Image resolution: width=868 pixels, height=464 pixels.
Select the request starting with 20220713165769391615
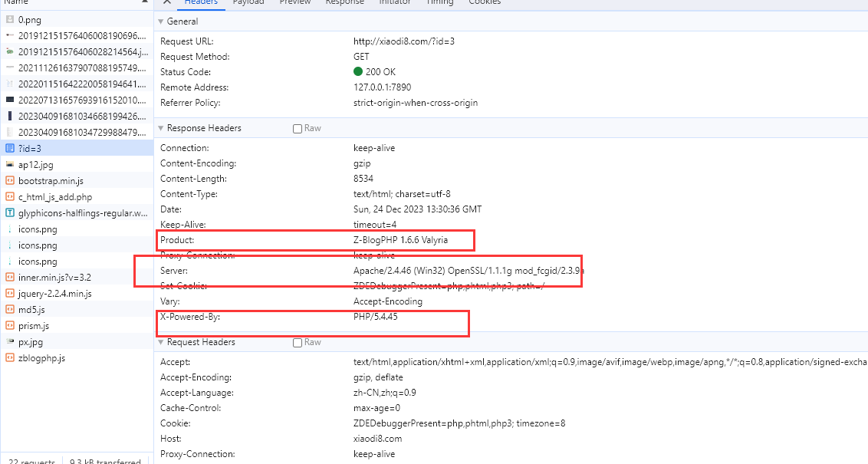(77, 100)
